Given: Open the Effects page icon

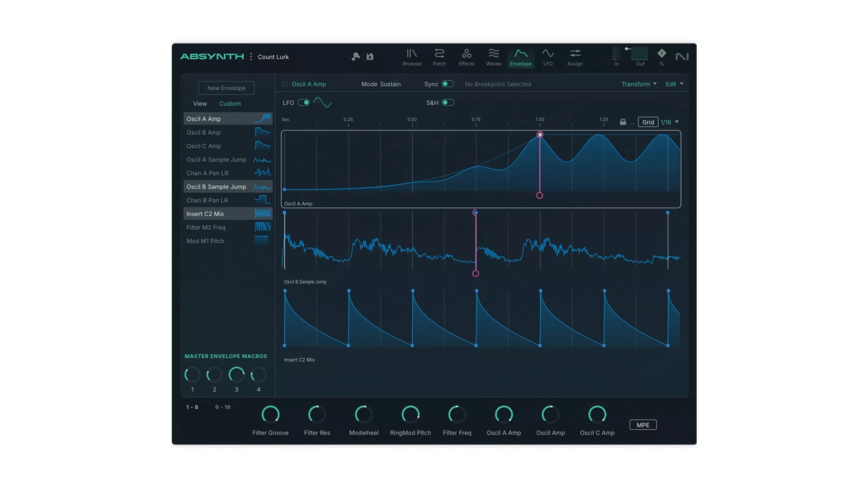Looking at the screenshot, I should click(466, 57).
